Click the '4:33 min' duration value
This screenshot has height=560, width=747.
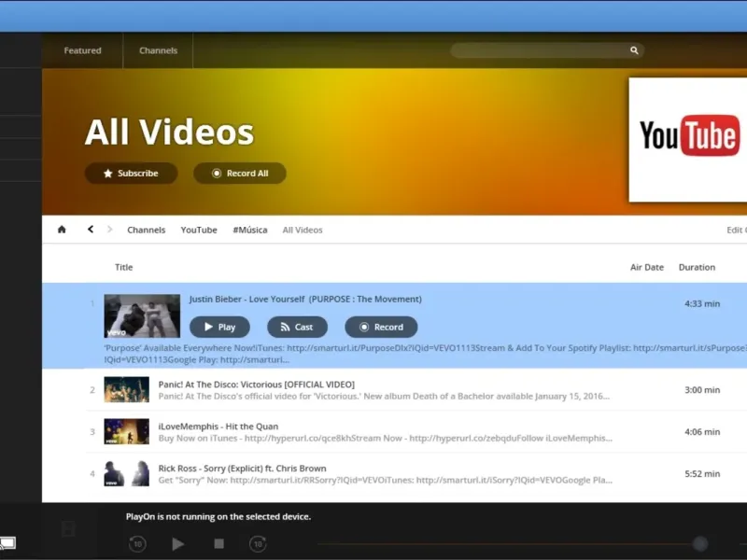pyautogui.click(x=702, y=303)
